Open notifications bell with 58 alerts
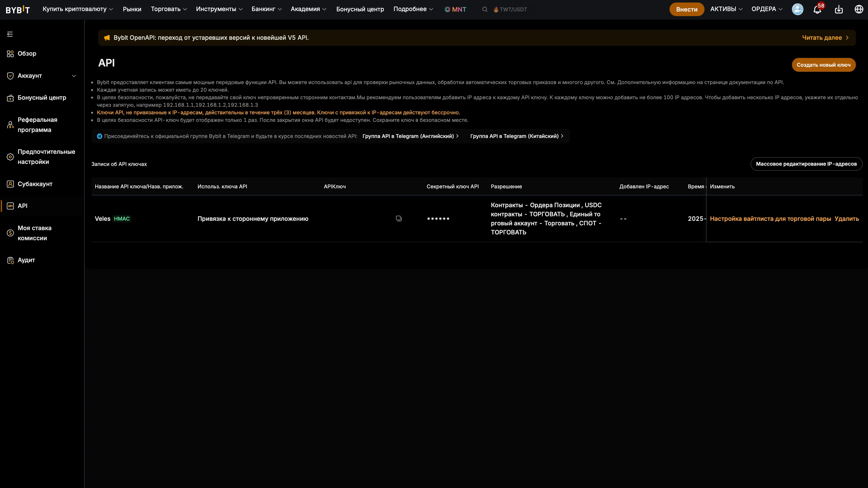 click(816, 9)
